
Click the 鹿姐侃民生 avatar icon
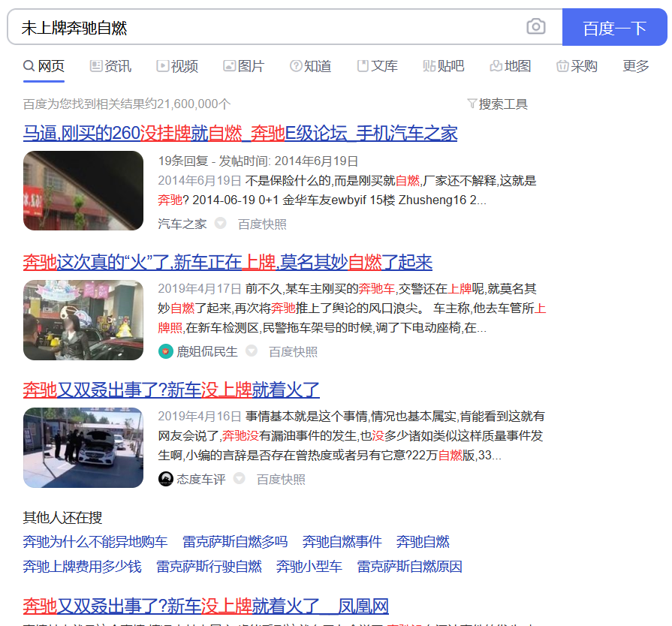click(165, 351)
